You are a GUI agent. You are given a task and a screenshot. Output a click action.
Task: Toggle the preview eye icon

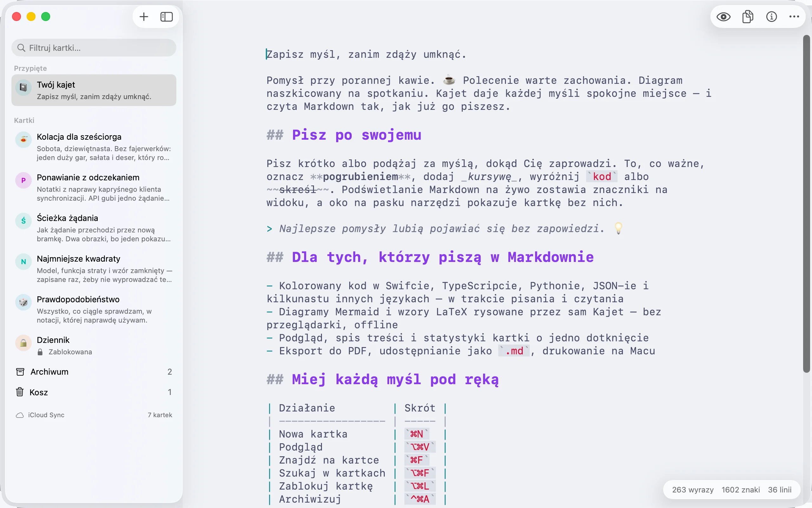pos(724,17)
